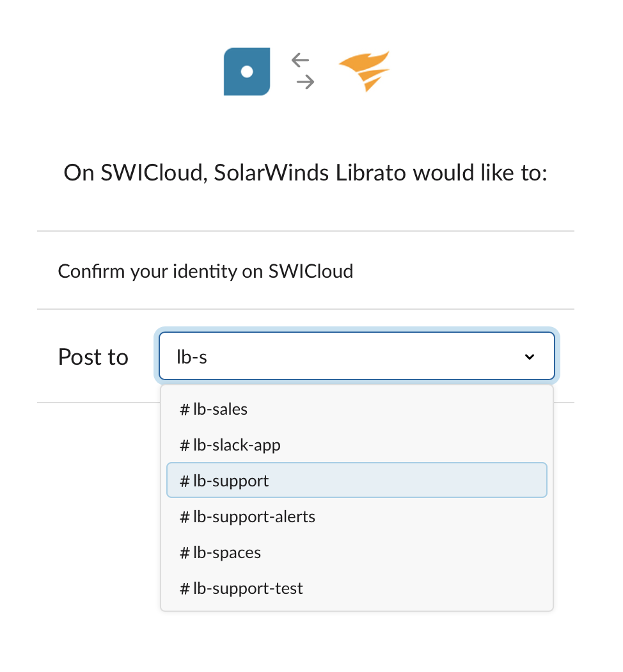This screenshot has height=672, width=623.
Task: Click the Post to label
Action: pos(93,357)
